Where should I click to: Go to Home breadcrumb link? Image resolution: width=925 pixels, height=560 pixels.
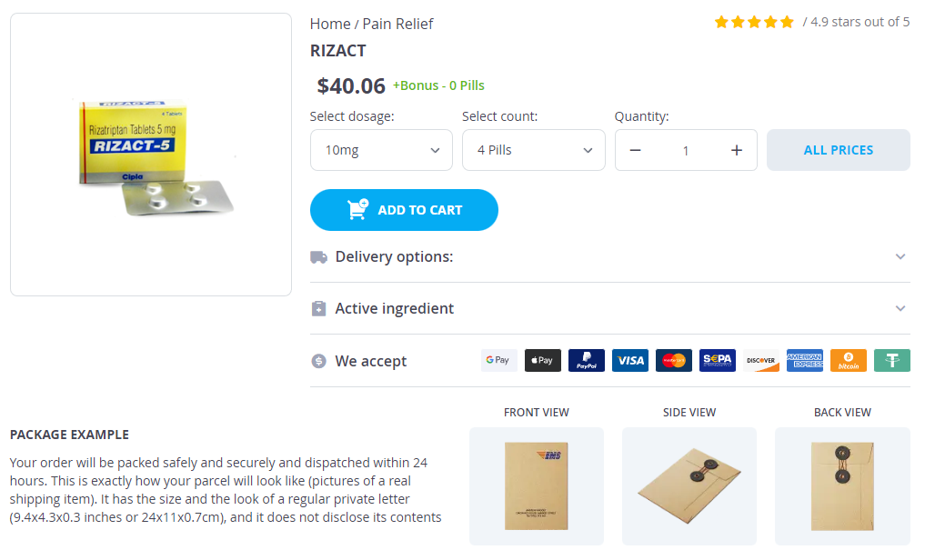(x=330, y=24)
